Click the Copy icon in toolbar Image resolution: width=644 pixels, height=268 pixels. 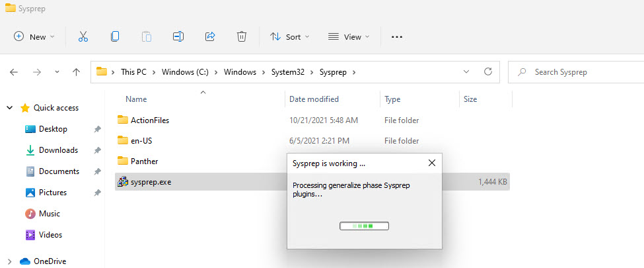tap(114, 36)
